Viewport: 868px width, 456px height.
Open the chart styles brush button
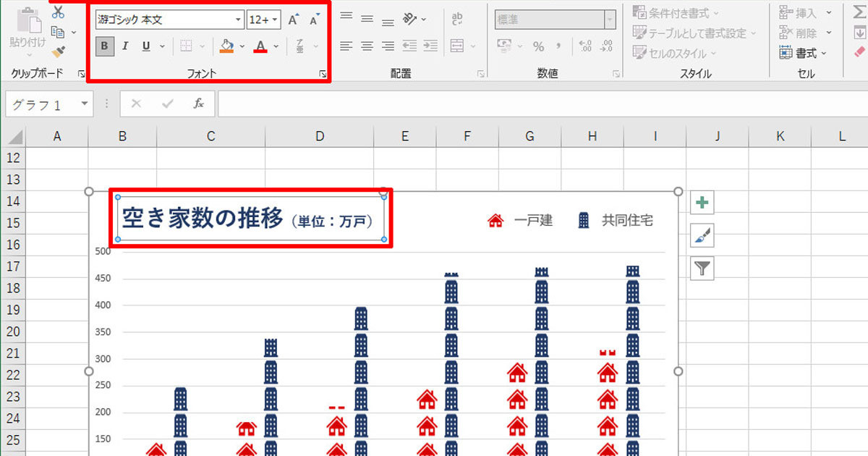(702, 235)
